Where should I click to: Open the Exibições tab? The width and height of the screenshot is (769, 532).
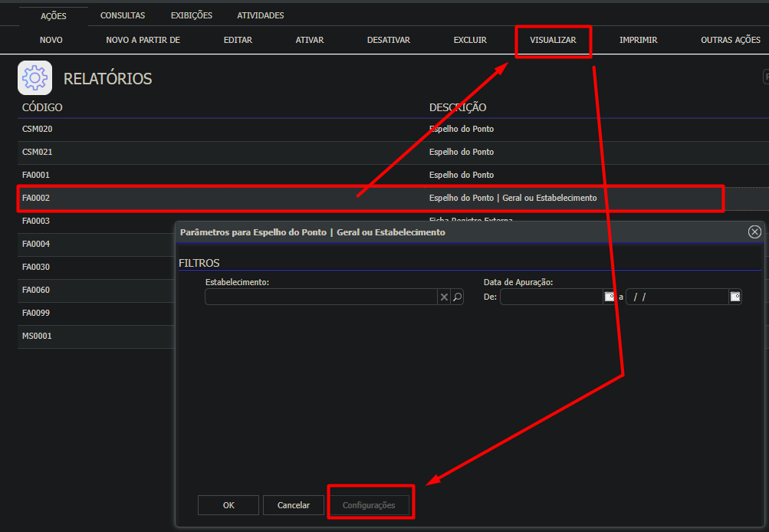pos(192,15)
